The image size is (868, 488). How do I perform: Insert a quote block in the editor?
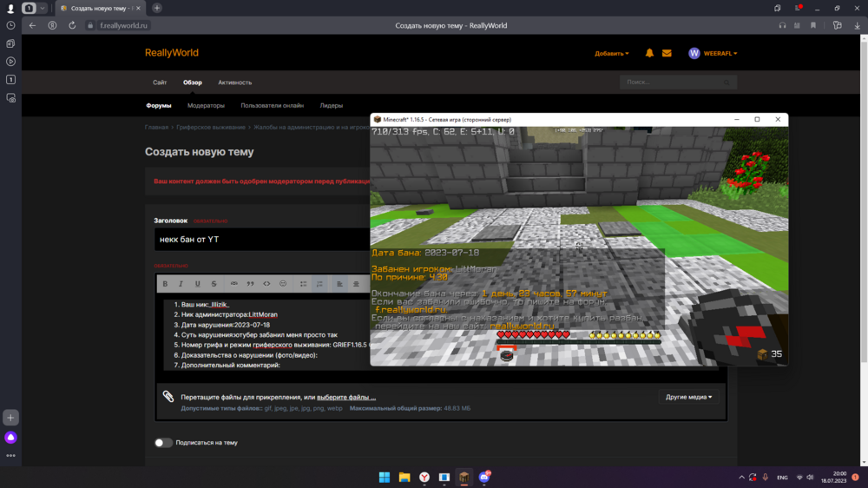250,284
